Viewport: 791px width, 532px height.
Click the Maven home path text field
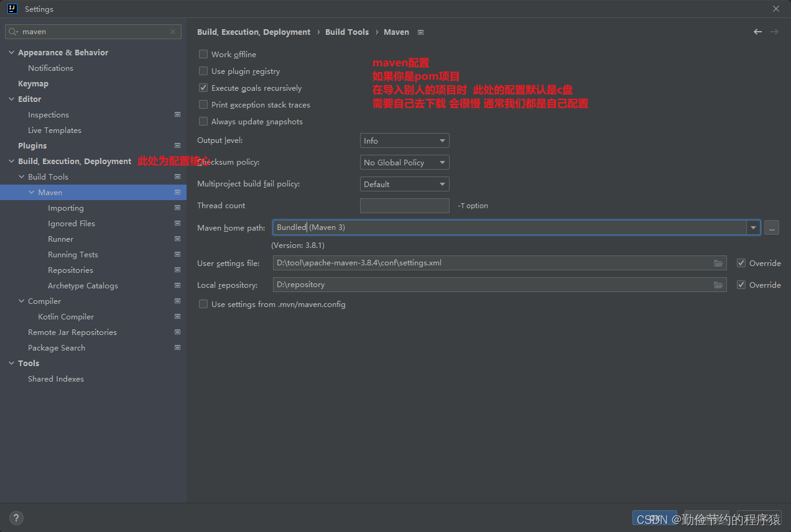point(509,227)
